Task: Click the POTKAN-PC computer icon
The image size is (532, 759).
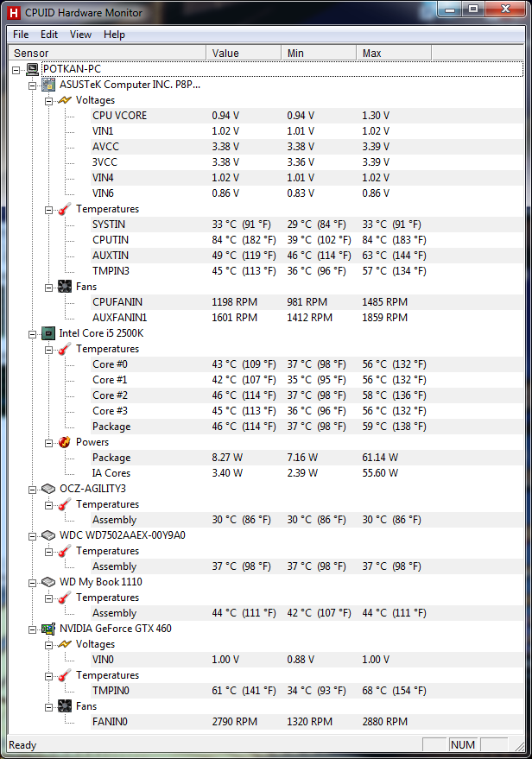Action: coord(33,69)
